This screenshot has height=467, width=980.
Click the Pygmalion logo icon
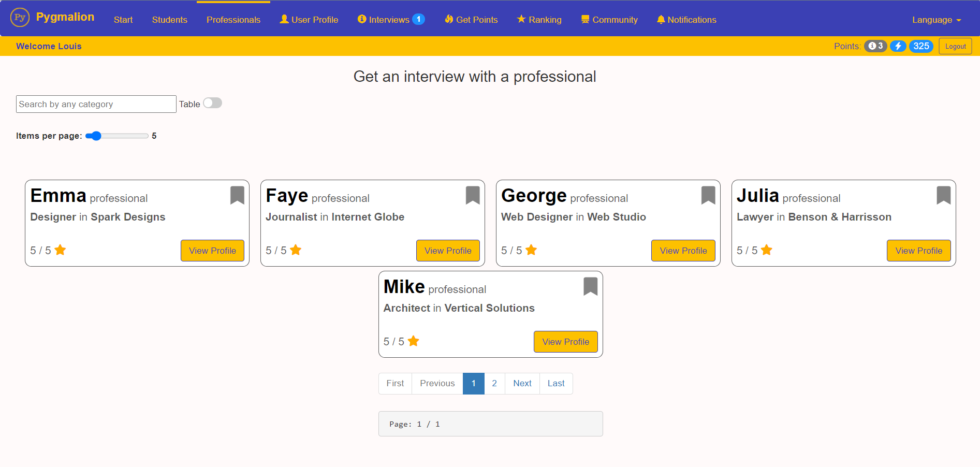click(x=20, y=18)
